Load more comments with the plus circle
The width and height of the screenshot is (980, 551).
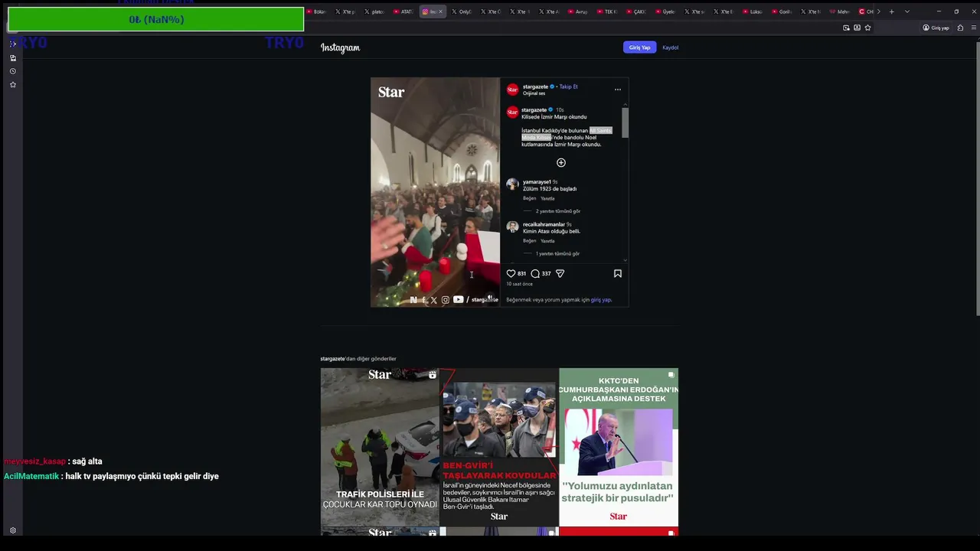click(x=561, y=162)
